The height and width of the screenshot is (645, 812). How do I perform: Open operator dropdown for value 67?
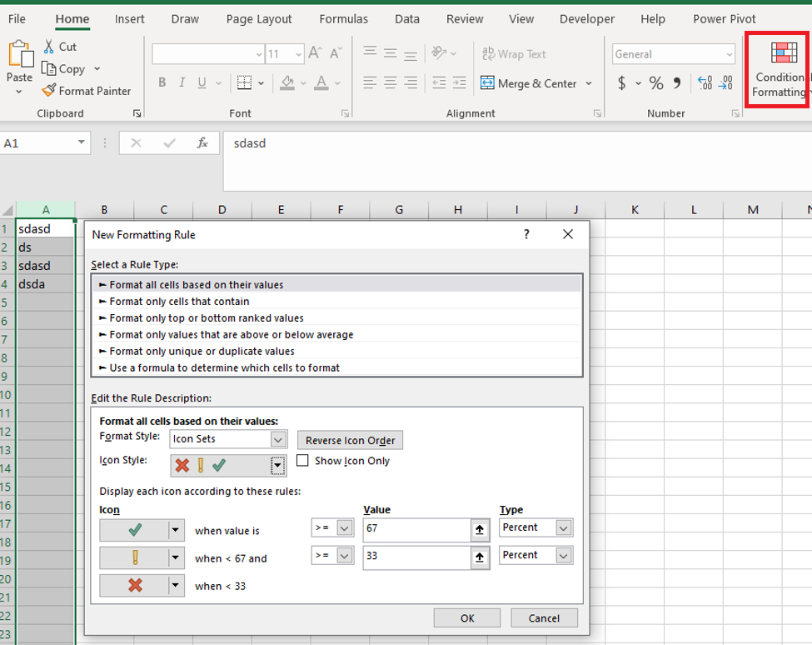coord(344,527)
